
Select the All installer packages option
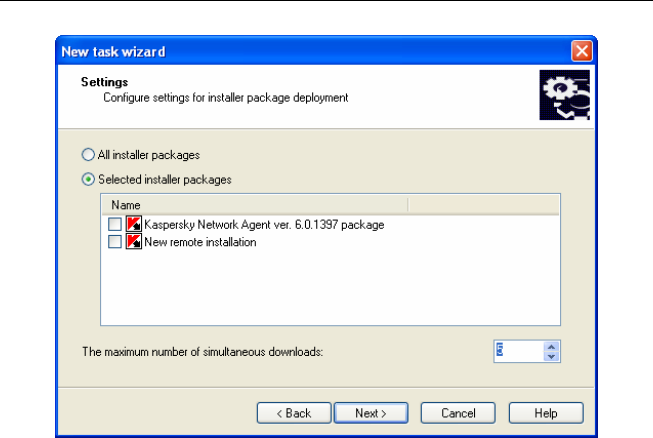[88, 156]
